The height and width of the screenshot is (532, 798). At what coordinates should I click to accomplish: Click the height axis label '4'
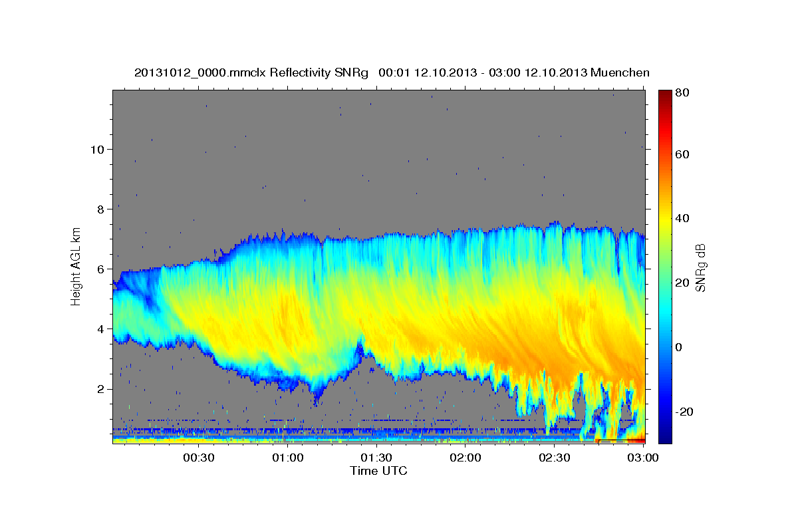click(x=100, y=329)
